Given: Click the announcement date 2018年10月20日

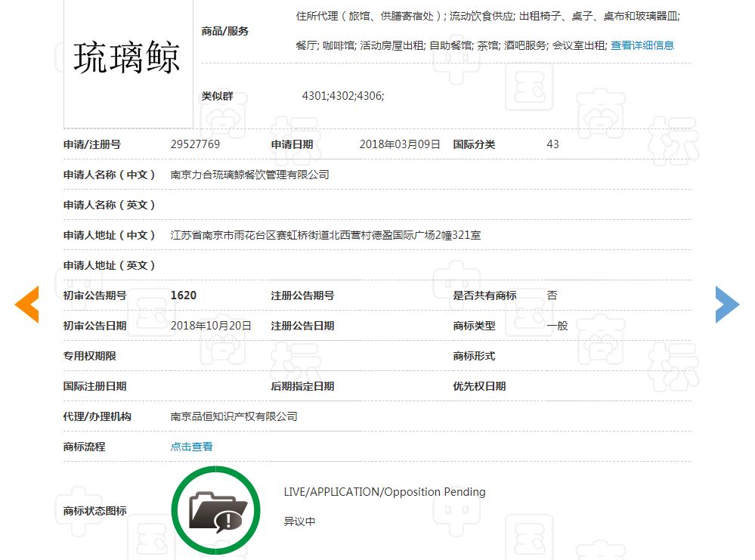Looking at the screenshot, I should (x=211, y=326).
